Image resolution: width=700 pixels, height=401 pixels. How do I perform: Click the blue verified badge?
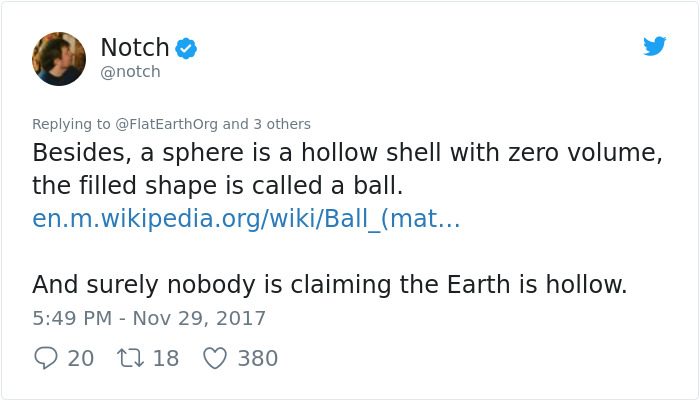coord(186,47)
